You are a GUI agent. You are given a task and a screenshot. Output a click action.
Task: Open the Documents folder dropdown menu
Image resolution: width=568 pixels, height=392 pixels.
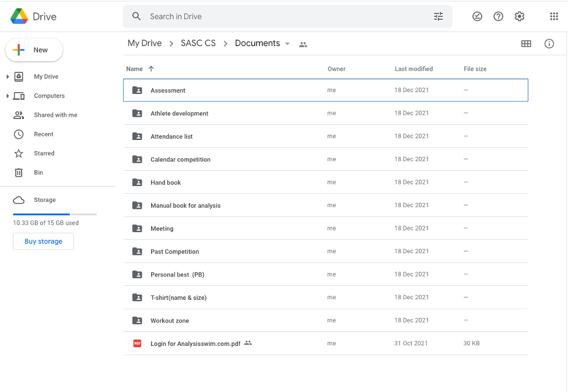click(287, 44)
